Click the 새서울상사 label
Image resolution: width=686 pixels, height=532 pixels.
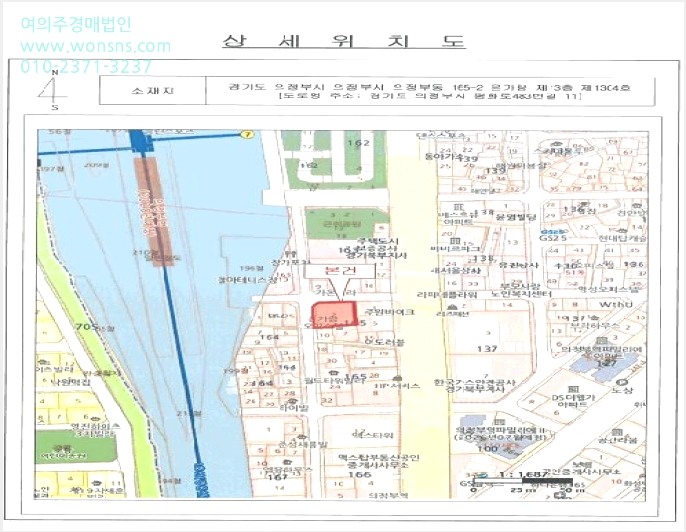click(455, 270)
